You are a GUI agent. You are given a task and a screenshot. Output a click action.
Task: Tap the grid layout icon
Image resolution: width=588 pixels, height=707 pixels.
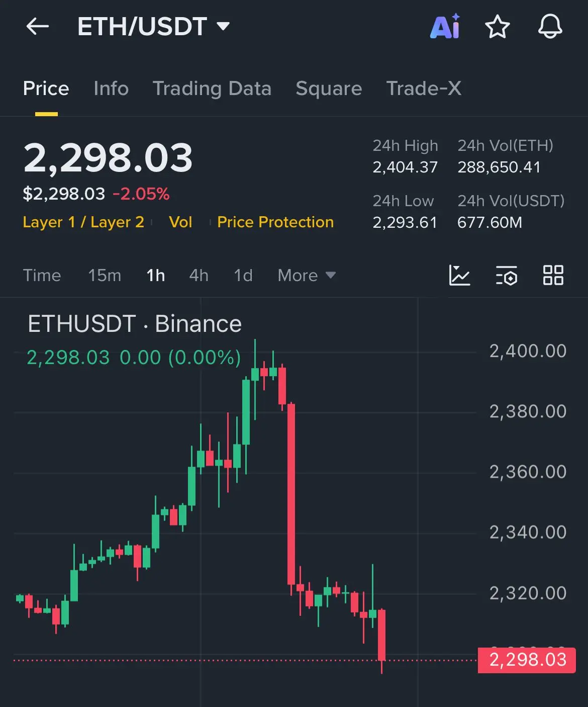553,275
